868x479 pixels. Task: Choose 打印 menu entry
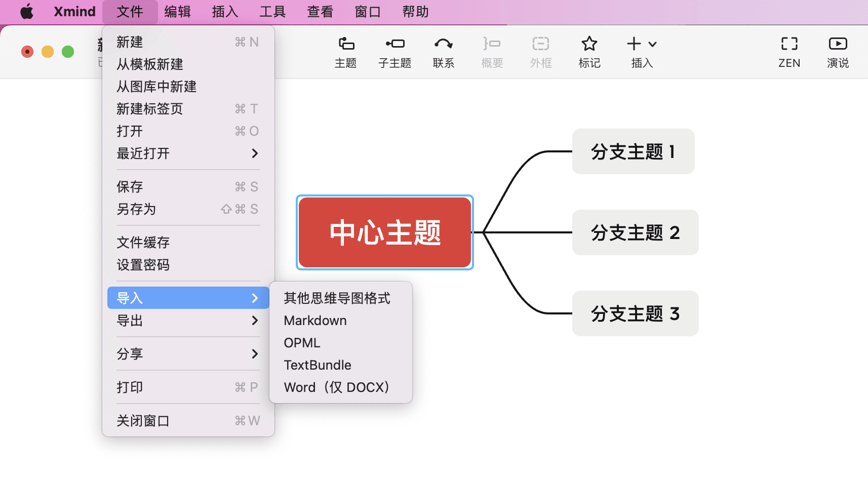point(188,387)
